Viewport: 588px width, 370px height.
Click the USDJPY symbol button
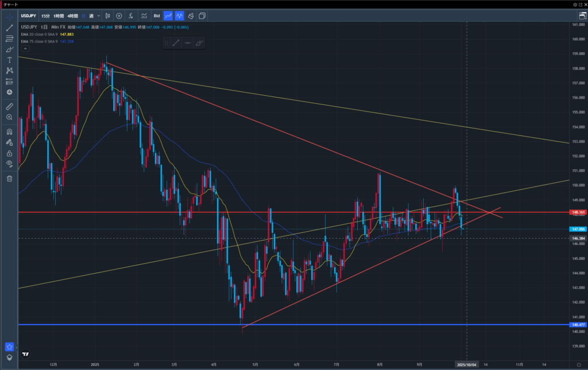[29, 16]
